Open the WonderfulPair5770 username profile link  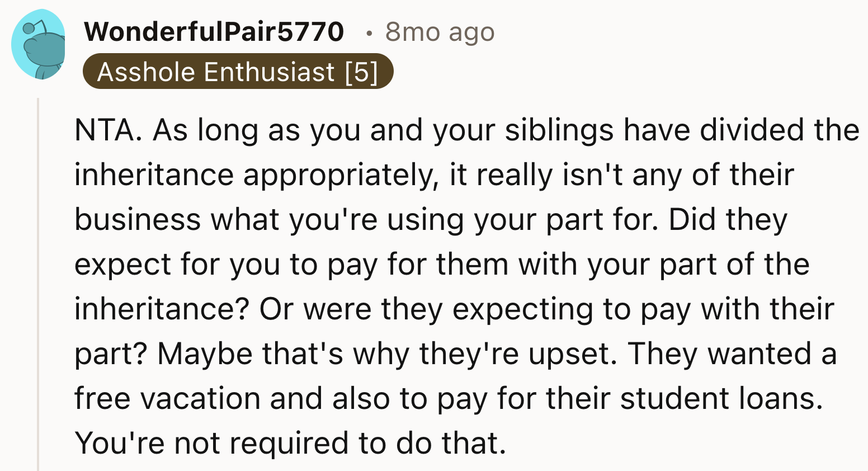214,31
